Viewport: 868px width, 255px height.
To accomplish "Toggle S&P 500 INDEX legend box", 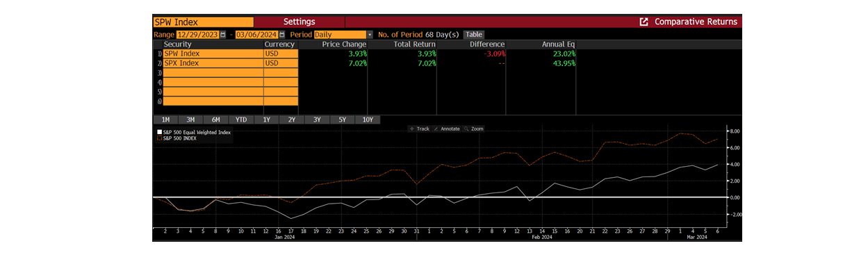I will coord(159,138).
